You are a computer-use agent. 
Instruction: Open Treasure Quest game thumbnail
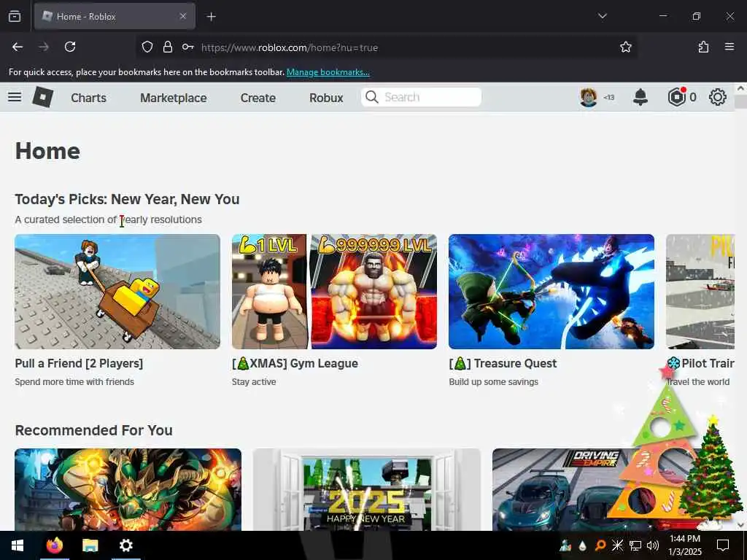pos(551,292)
